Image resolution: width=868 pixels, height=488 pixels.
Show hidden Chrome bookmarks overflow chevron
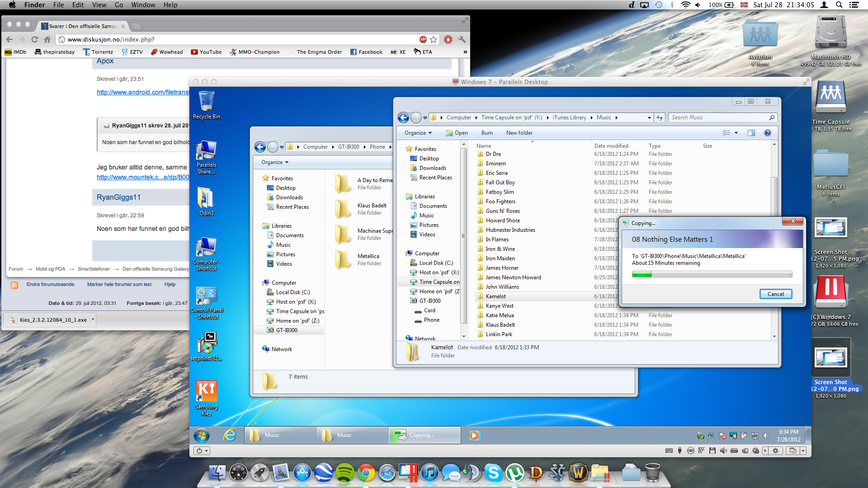pos(465,52)
